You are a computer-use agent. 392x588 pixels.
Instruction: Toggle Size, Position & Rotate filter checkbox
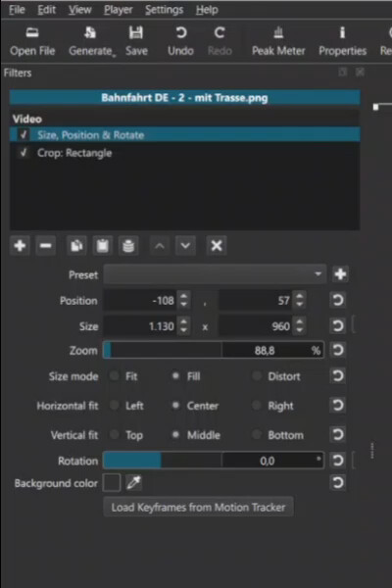[24, 134]
